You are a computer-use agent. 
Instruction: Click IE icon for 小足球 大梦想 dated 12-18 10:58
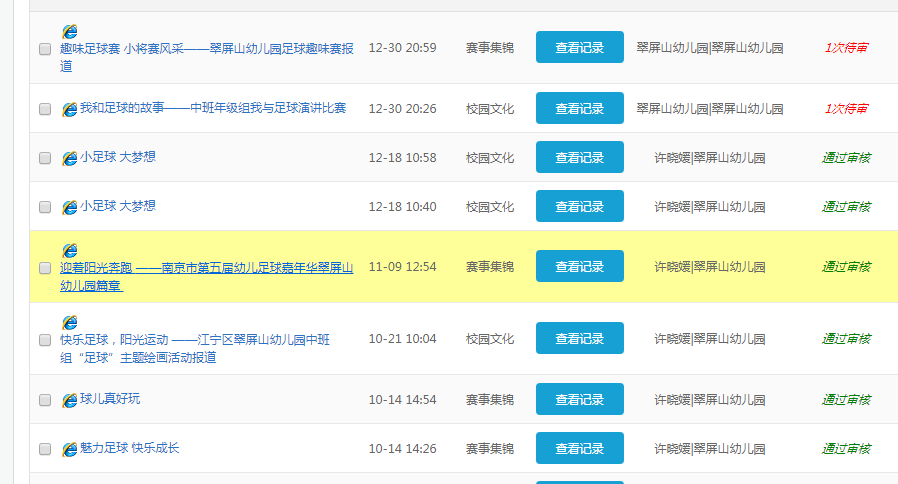click(69, 158)
